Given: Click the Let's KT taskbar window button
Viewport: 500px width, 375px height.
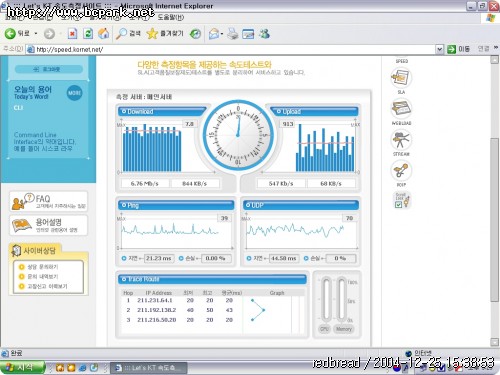Looking at the screenshot, I should click(148, 368).
